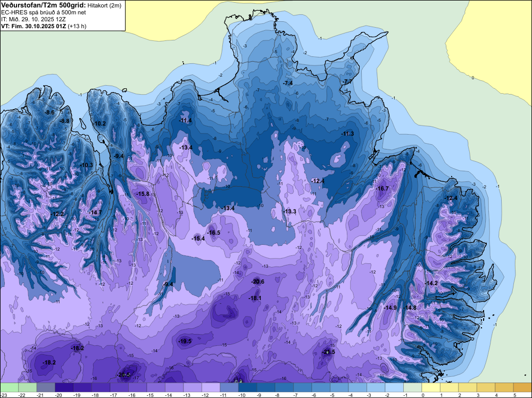Click the light blue legend swatch for -2

(394, 387)
